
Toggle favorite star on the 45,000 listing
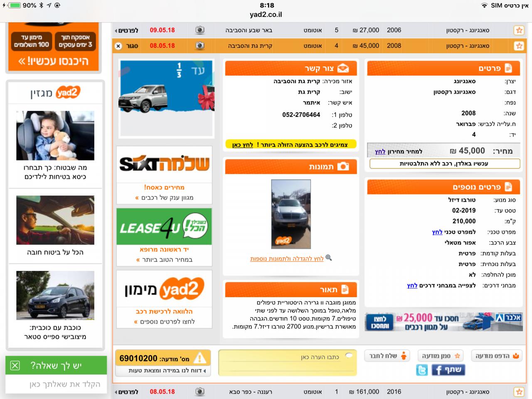click(x=519, y=46)
